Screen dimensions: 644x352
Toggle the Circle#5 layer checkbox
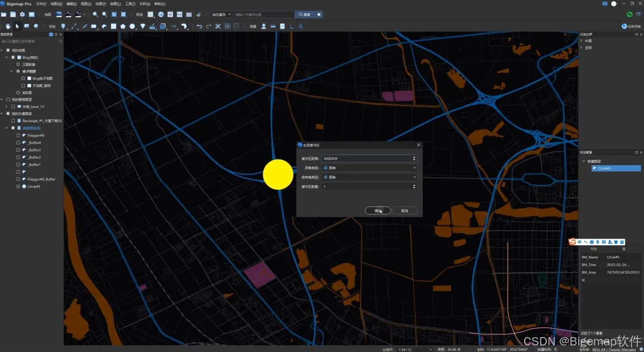(18, 186)
